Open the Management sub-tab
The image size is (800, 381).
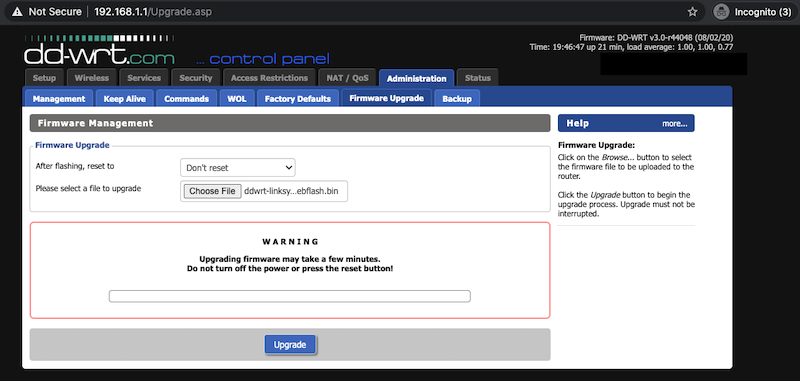click(x=59, y=98)
